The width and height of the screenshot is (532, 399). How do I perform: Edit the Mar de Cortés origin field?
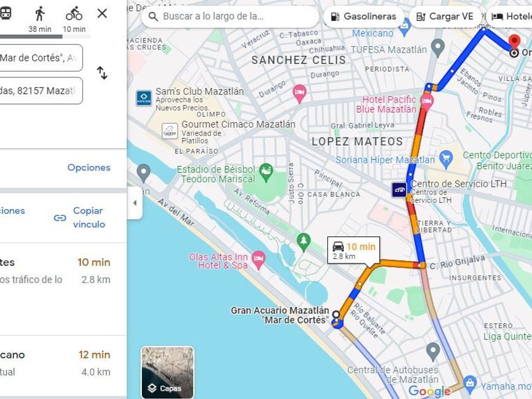(x=41, y=58)
